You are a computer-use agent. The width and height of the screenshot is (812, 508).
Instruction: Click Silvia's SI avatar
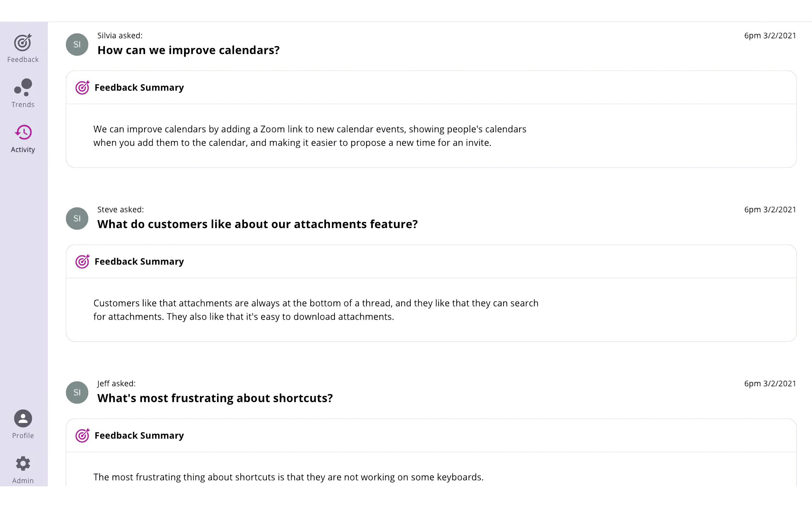coord(77,44)
